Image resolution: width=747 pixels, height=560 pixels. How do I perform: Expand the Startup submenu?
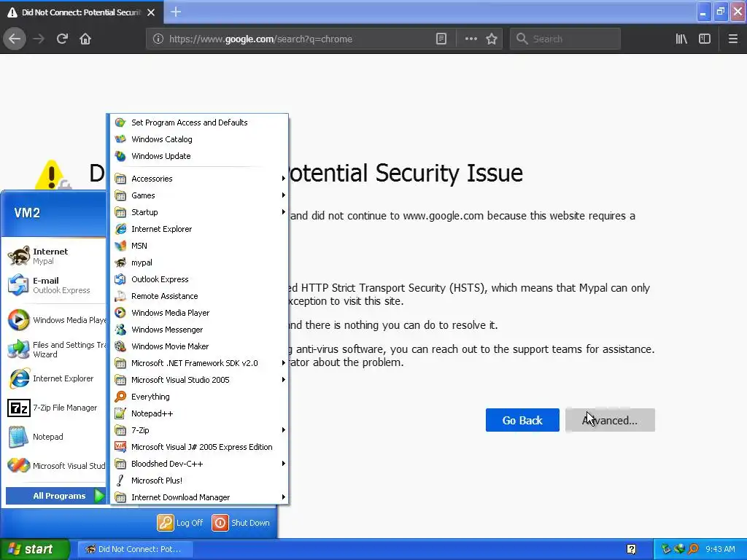(199, 212)
